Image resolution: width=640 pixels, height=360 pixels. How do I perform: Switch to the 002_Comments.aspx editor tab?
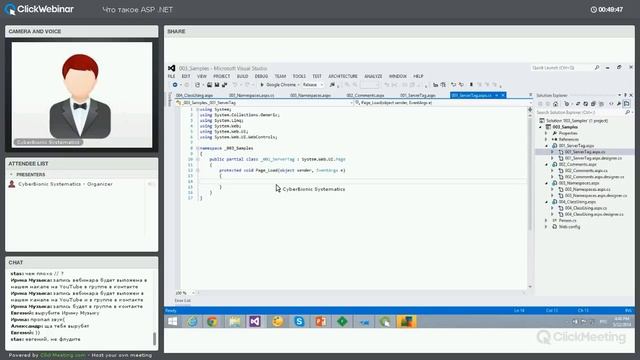(365, 96)
